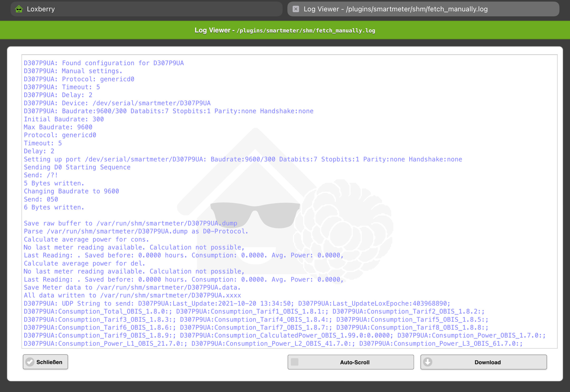Click the green Log Viewer header title
This screenshot has height=392, width=570.
(212, 30)
